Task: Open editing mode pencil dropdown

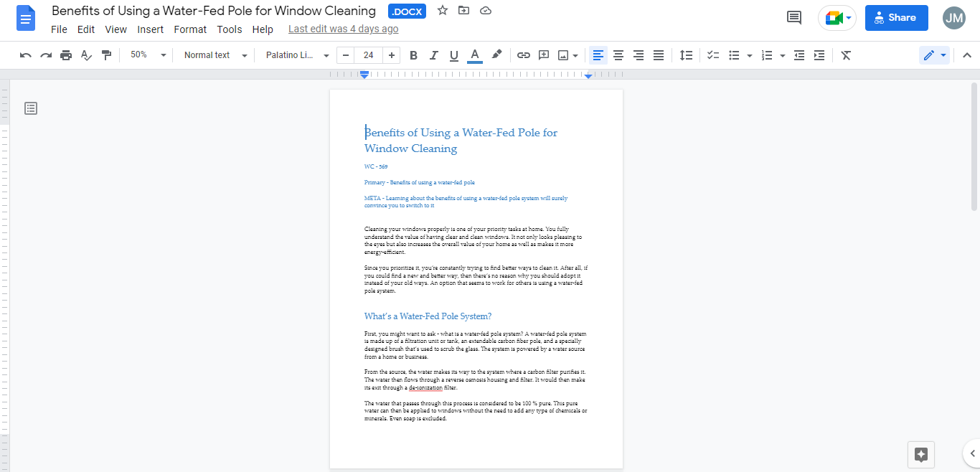Action: tap(934, 55)
